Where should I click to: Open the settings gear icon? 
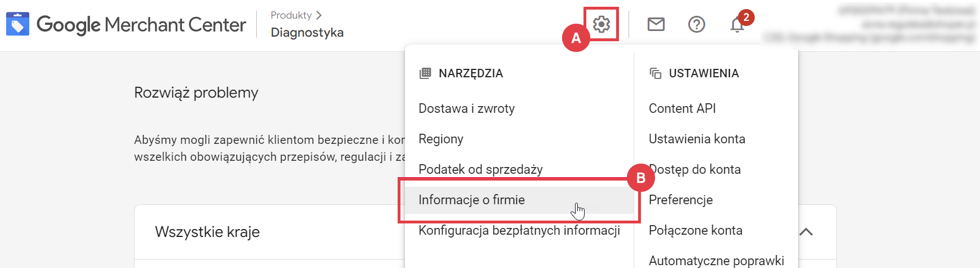point(602,24)
